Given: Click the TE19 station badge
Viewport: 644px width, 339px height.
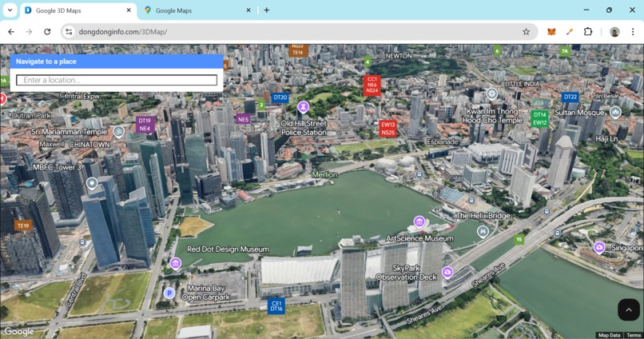Looking at the screenshot, I should point(23,225).
